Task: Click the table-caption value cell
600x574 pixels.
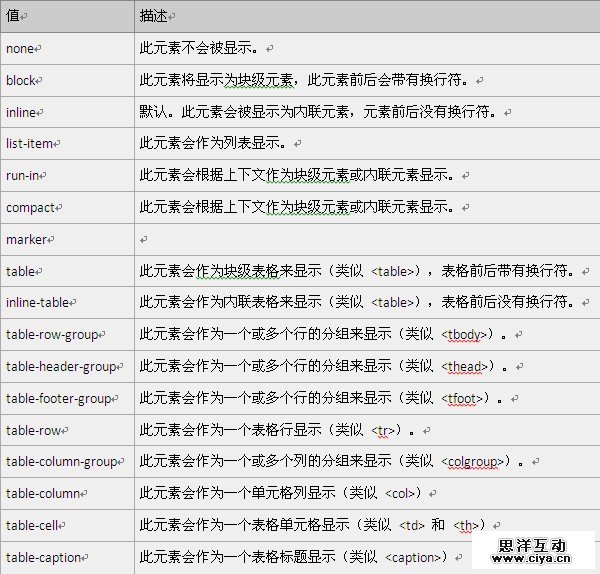Action: click(x=68, y=558)
